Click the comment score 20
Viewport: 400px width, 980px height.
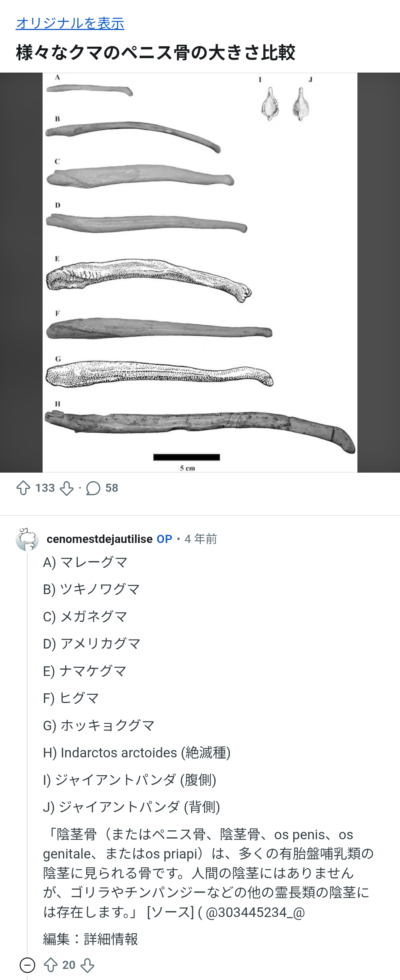69,965
